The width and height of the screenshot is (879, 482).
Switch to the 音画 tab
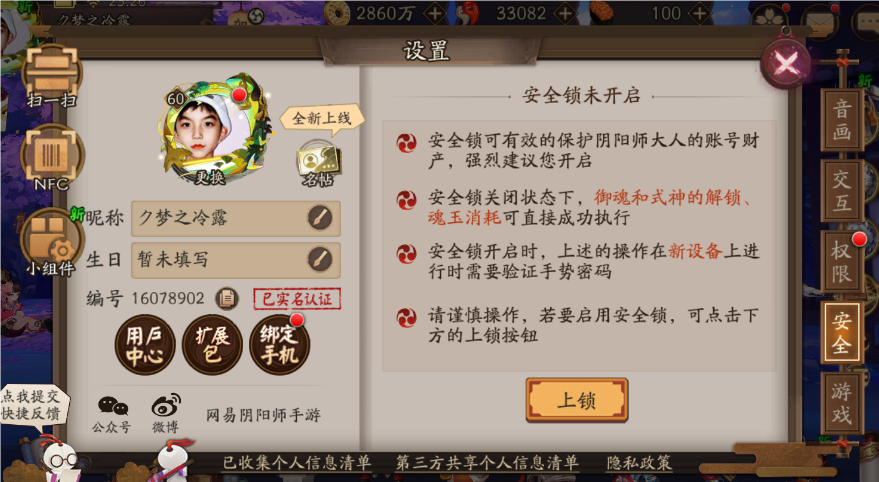[841, 120]
